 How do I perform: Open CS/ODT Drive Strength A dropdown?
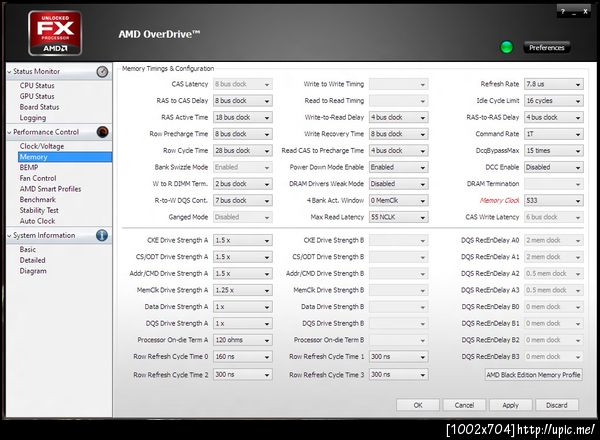[x=243, y=257]
